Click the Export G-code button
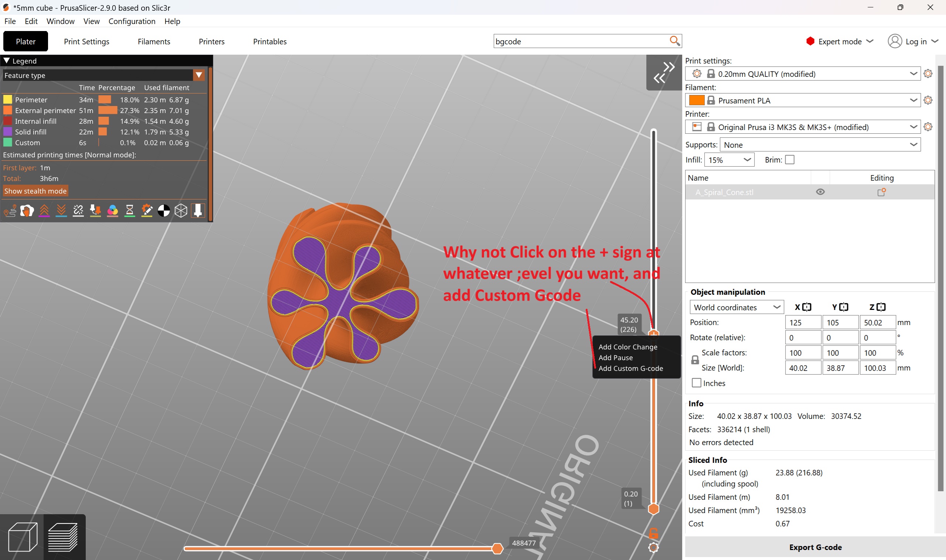 click(x=815, y=547)
